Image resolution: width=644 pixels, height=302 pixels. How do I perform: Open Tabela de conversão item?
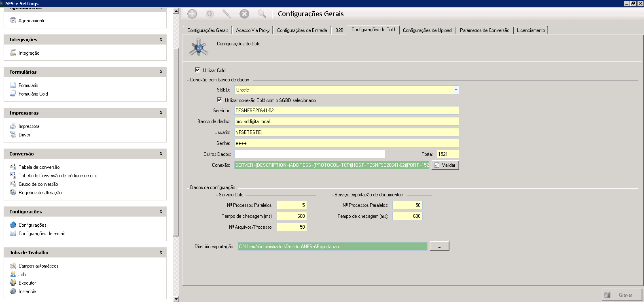(x=39, y=167)
